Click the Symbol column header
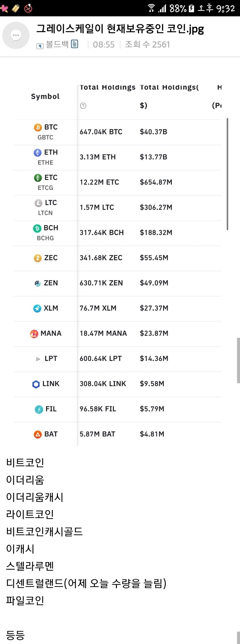 (x=45, y=96)
